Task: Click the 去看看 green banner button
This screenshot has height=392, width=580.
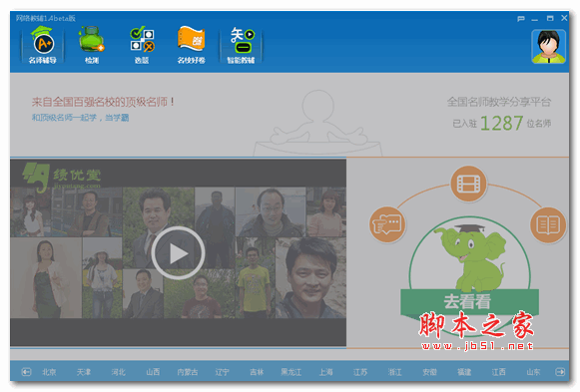Action: pos(469,302)
